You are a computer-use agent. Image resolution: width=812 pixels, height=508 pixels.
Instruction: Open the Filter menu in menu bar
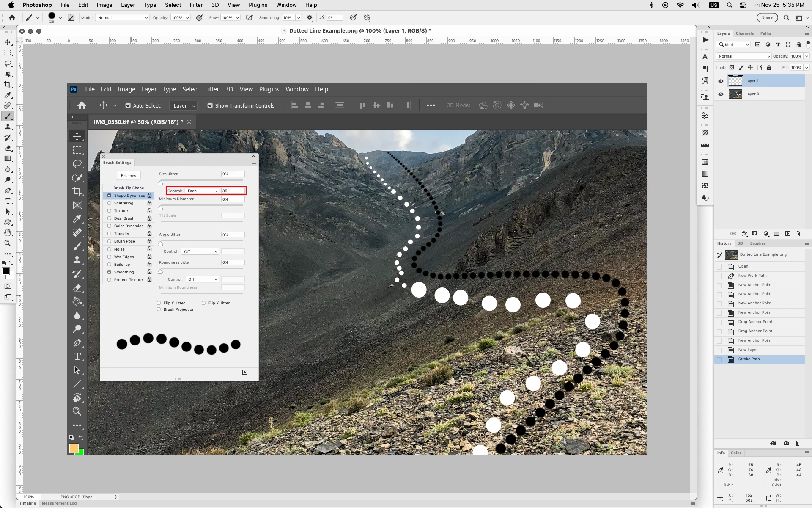(196, 5)
